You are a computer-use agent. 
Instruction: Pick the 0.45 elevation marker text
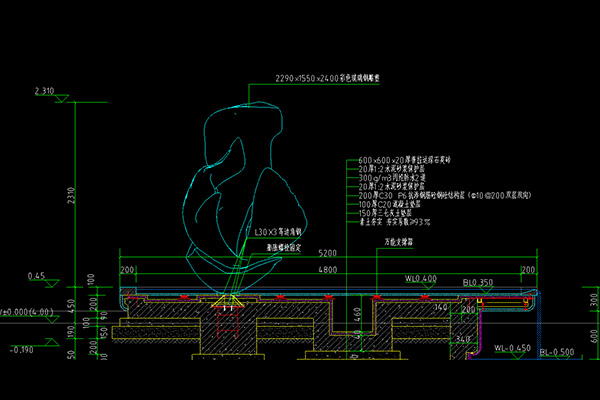click(36, 276)
